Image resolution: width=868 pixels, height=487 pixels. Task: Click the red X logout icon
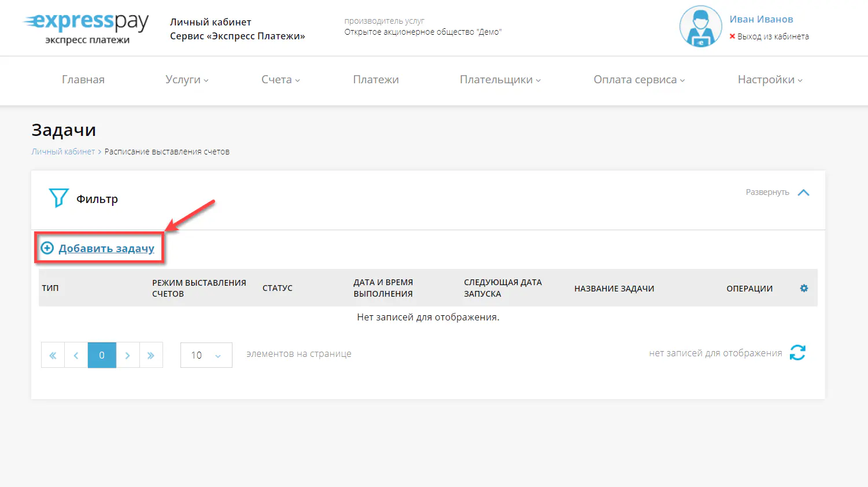[x=732, y=36]
